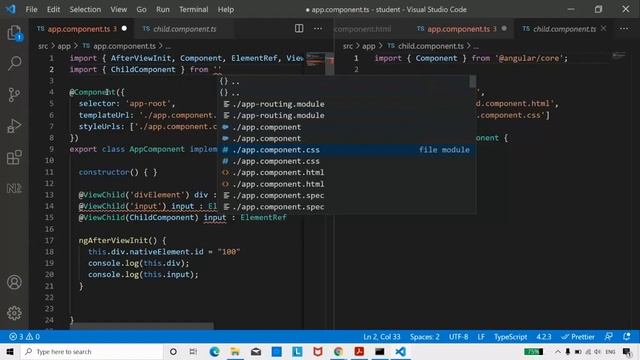
Task: Click the ENG language indicator in tray
Action: coord(610,351)
